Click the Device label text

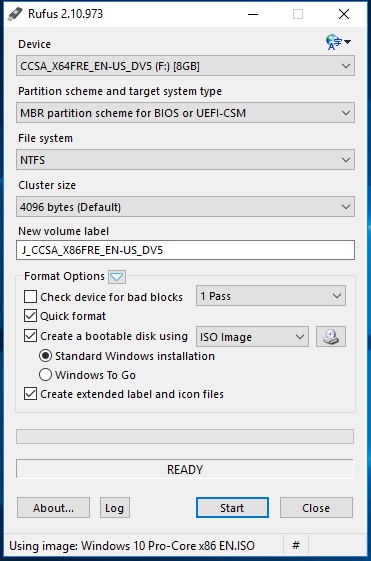(35, 44)
